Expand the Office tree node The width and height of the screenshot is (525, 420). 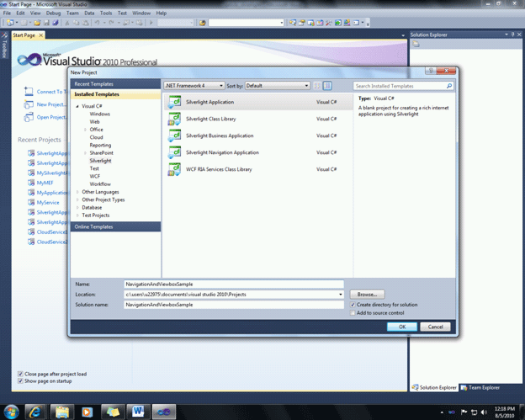tap(85, 130)
